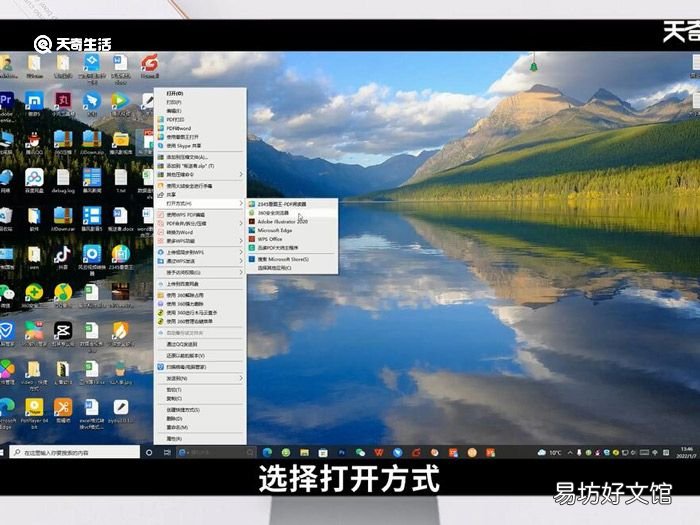Click the Microsoft Edge taskbar icon
The height and width of the screenshot is (525, 700).
267,452
